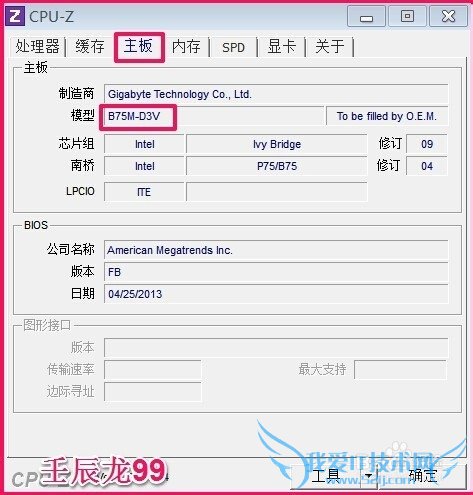The height and width of the screenshot is (495, 473).
Task: Click the 确定 OK button
Action: pos(422,476)
